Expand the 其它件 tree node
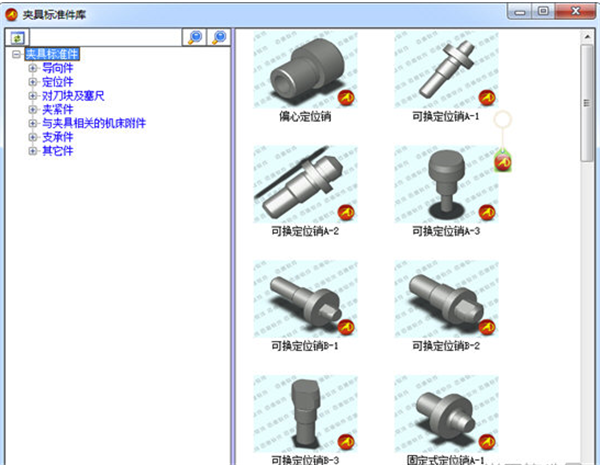 click(x=33, y=151)
